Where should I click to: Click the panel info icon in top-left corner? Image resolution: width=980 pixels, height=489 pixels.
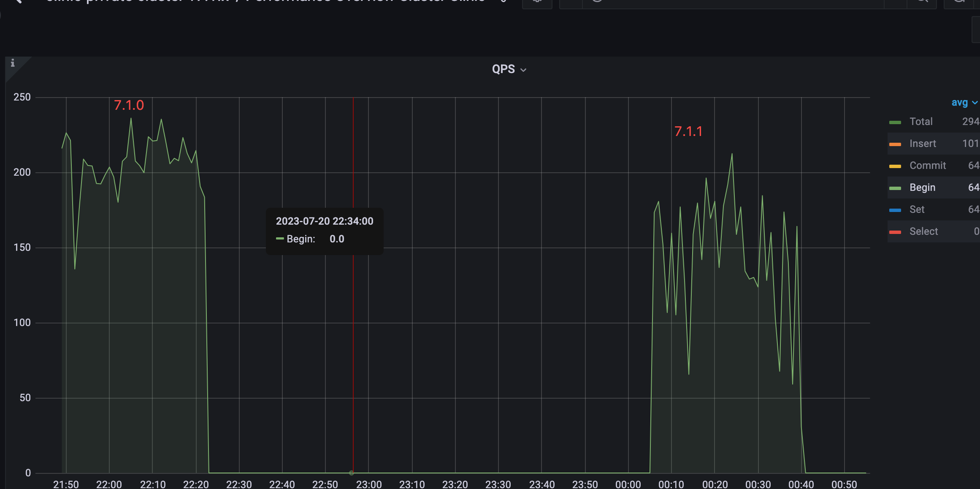pyautogui.click(x=13, y=62)
